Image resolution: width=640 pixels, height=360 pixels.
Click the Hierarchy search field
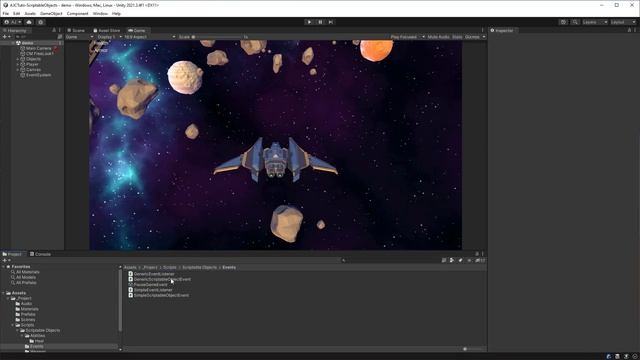(x=35, y=37)
